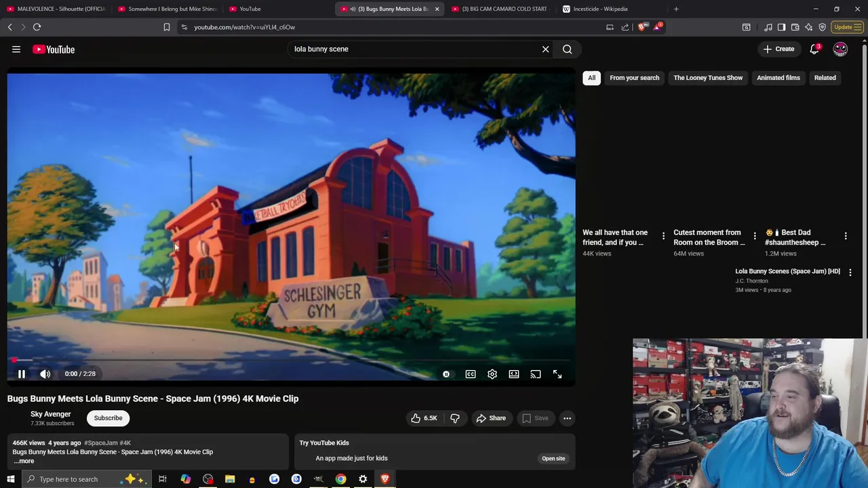Screen dimensions: 868x488
Task: Clear the search text with X icon
Action: tap(545, 49)
